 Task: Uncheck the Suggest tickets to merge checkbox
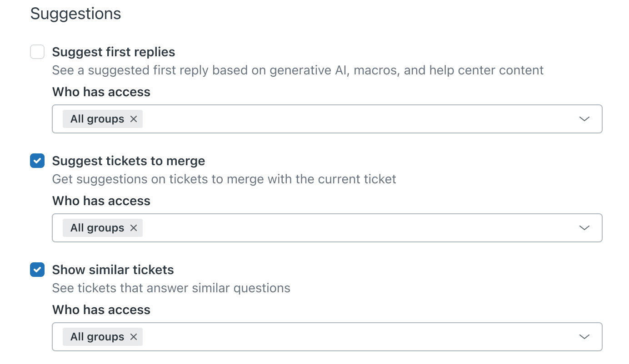point(37,161)
